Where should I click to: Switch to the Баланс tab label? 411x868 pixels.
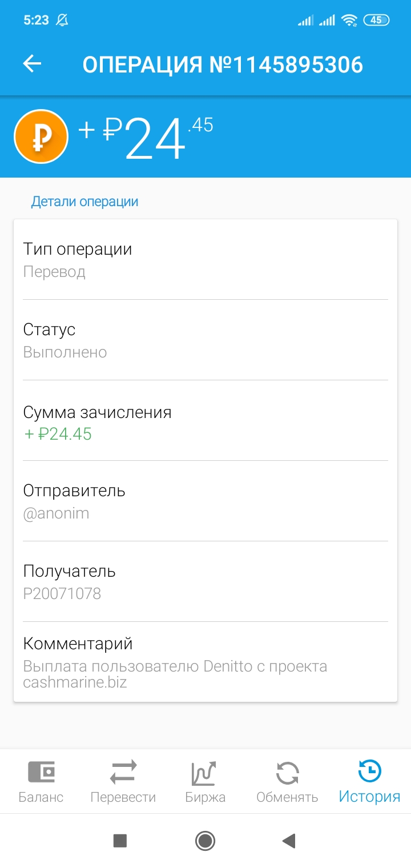41,797
